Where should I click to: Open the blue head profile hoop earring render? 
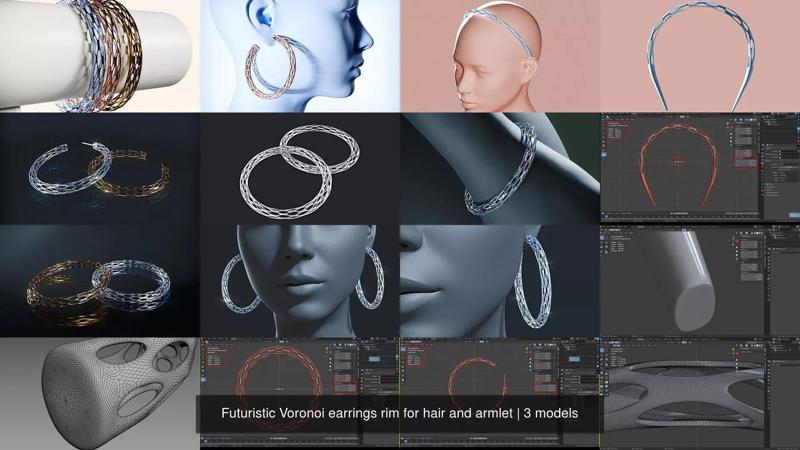coord(300,56)
